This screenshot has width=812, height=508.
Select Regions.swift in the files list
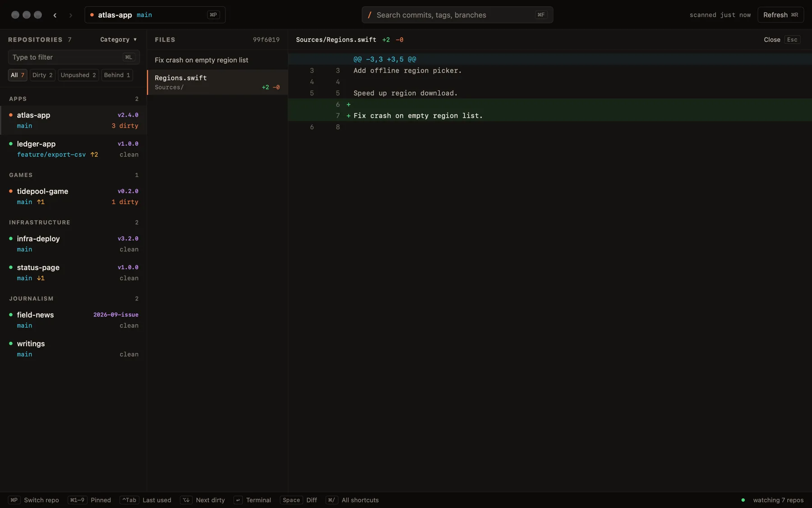[x=217, y=82]
